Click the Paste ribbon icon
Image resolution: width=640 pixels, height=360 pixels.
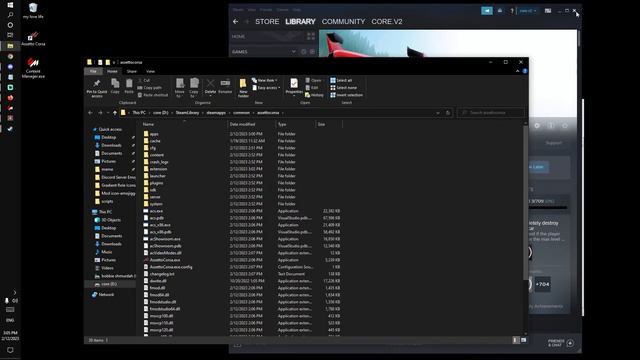coord(129,86)
